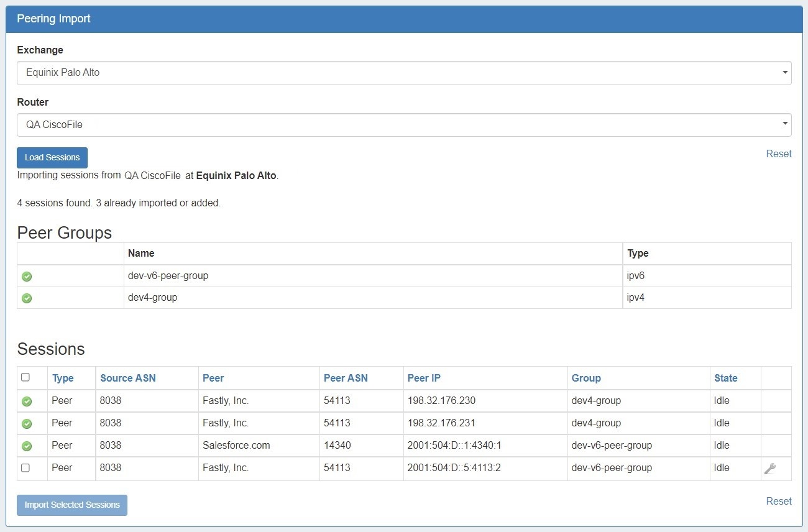Screen dimensions: 808x532
Task: Expand the Router dropdown showing QA CiscoFile
Action: [x=403, y=125]
